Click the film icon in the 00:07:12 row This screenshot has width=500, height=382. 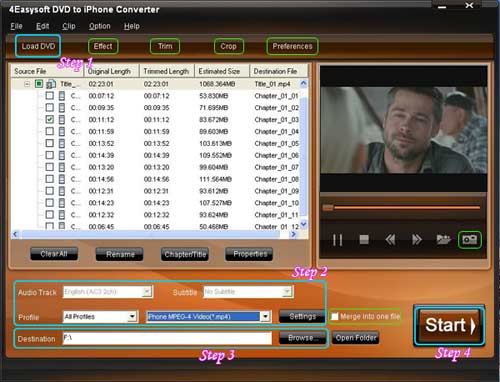tap(62, 96)
